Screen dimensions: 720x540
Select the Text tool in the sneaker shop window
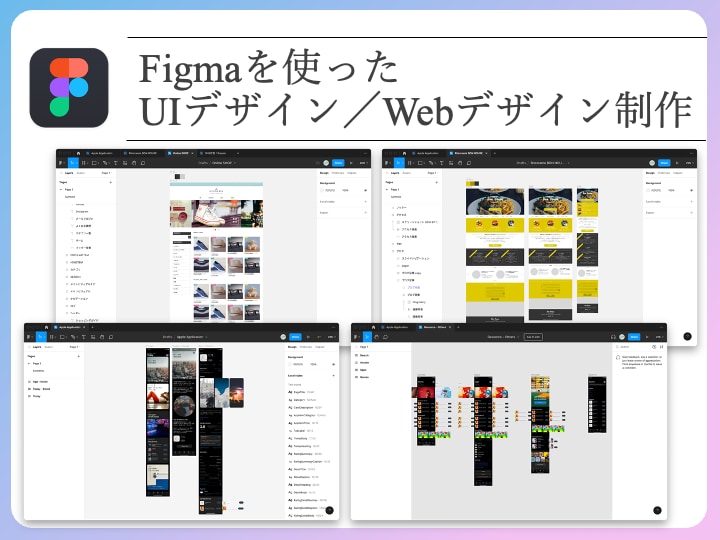click(116, 163)
